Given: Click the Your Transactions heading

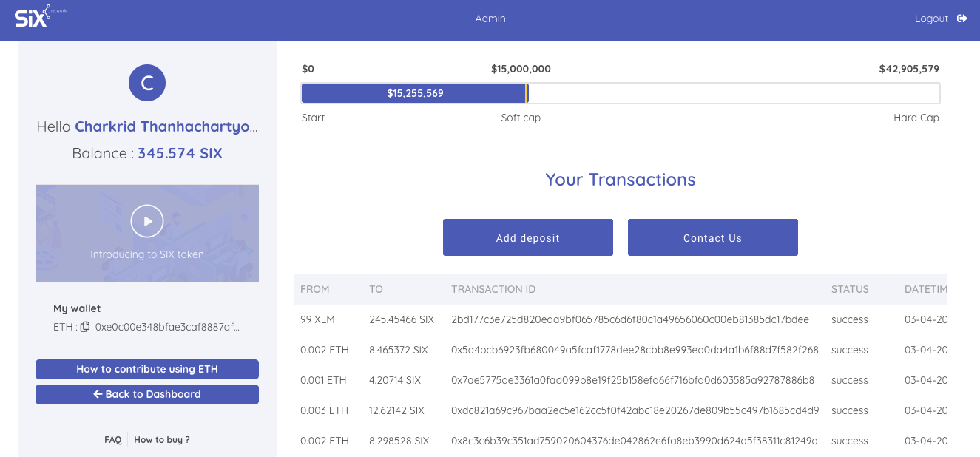Looking at the screenshot, I should (621, 180).
